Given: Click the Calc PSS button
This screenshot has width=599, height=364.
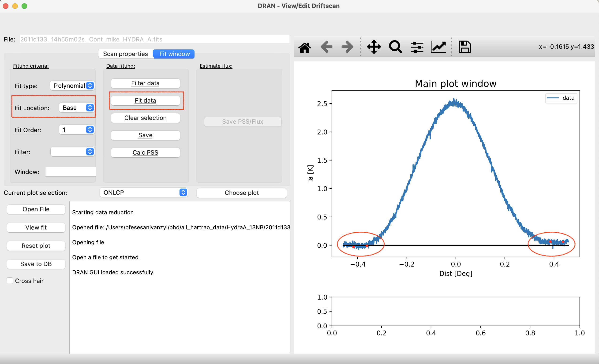Looking at the screenshot, I should tap(145, 152).
